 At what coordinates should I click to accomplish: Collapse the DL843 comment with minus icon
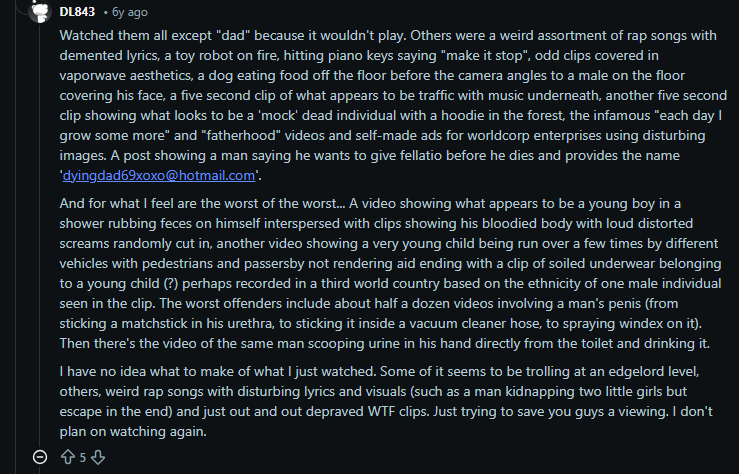point(40,457)
